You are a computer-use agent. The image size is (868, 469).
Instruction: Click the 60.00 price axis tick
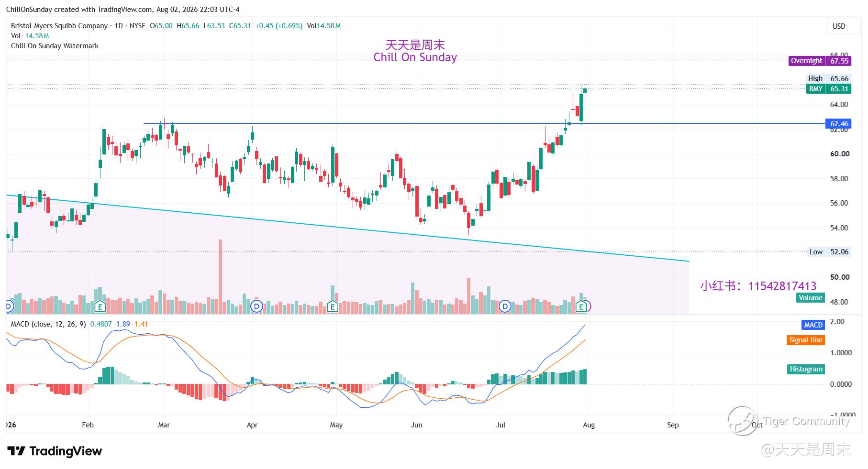click(x=840, y=154)
